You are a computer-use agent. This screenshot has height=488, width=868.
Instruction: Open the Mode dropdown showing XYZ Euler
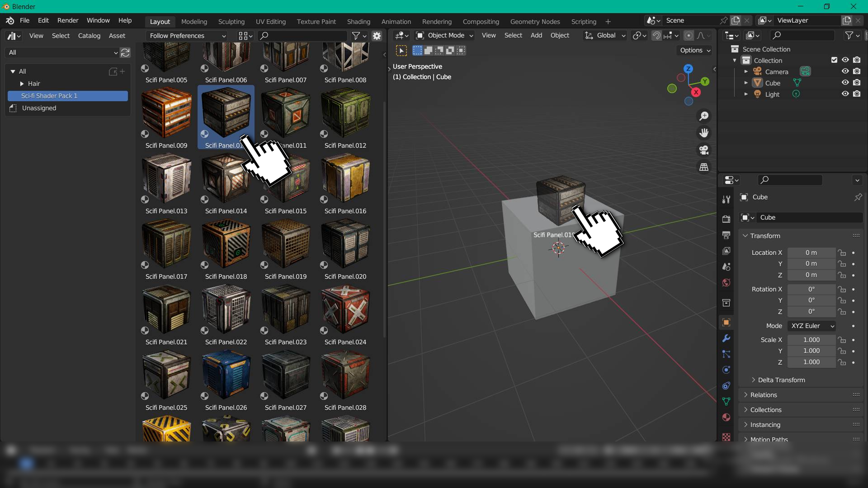pos(811,326)
